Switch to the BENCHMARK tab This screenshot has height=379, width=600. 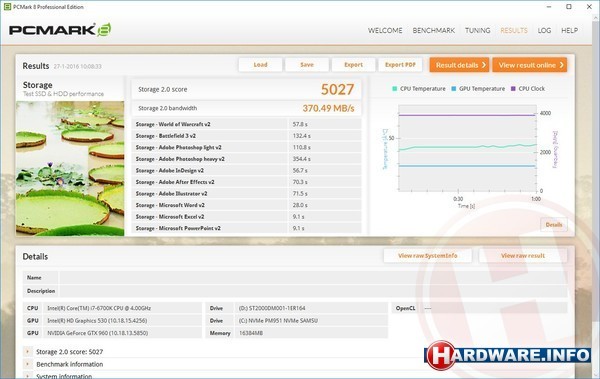pyautogui.click(x=434, y=30)
